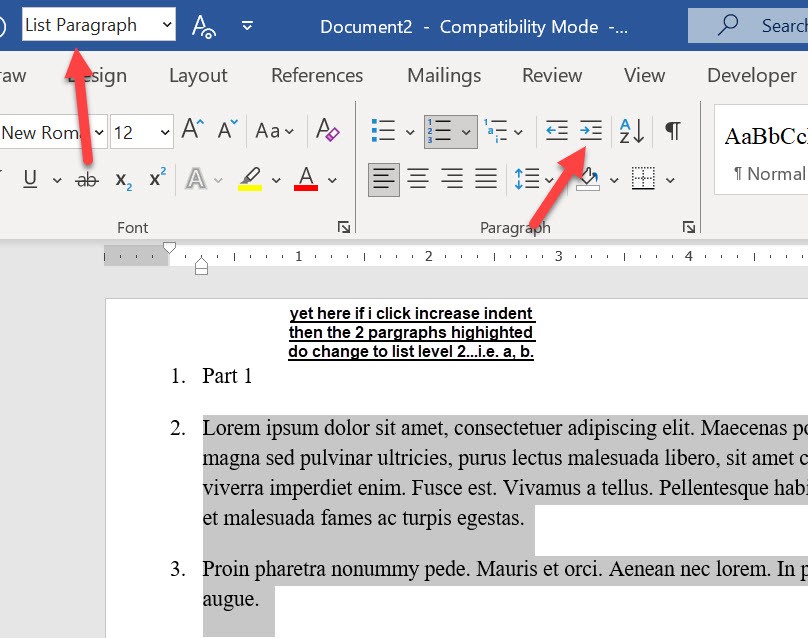Click the styles pane A icon in toolbar
The width and height of the screenshot is (808, 638).
coord(203,26)
